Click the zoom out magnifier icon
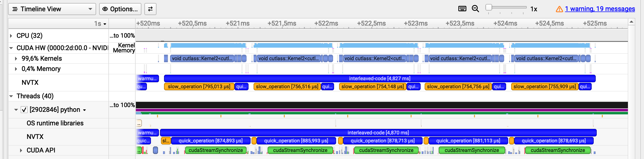Screen dimensions: 644x159 pos(475,9)
